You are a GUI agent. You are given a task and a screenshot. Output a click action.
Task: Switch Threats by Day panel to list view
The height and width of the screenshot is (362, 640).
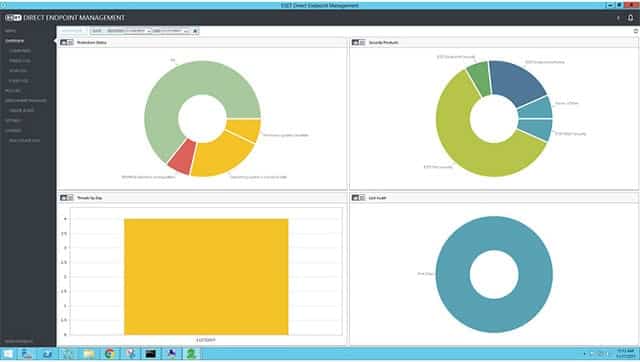click(x=70, y=198)
